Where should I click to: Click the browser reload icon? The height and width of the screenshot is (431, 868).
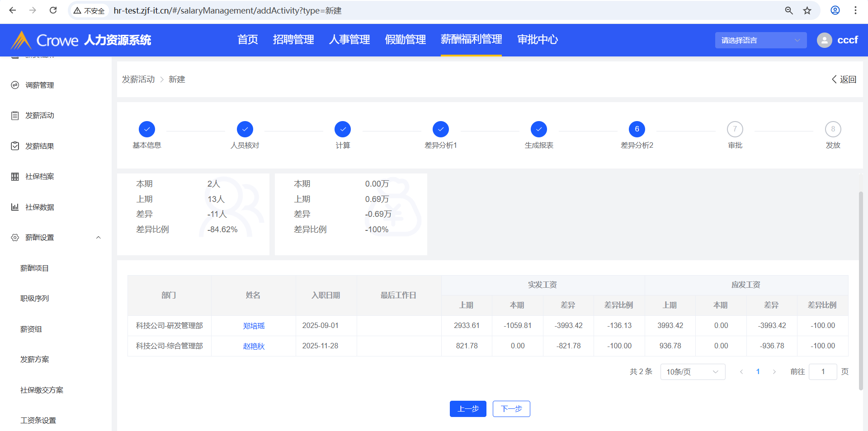53,10
